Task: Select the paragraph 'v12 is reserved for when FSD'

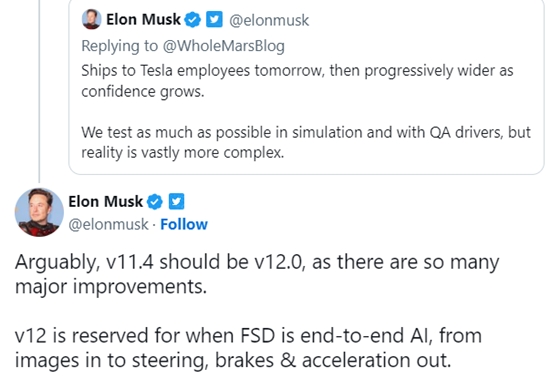Action: click(248, 347)
